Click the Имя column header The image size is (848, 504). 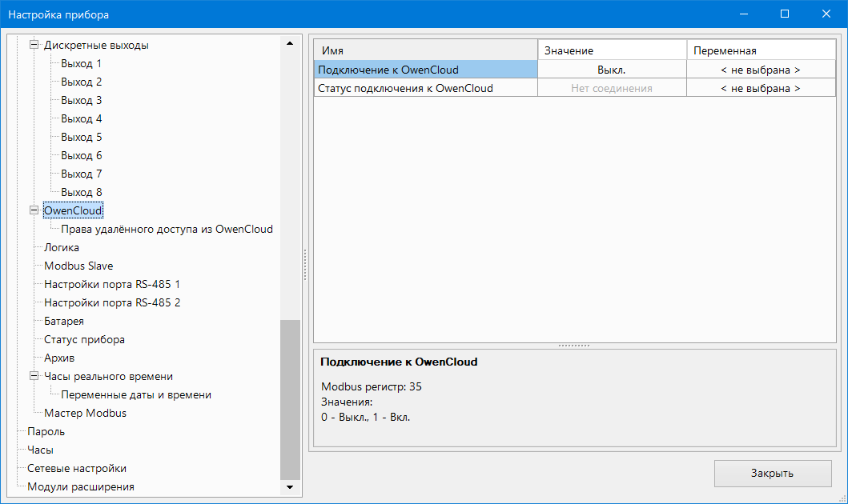pyautogui.click(x=424, y=50)
